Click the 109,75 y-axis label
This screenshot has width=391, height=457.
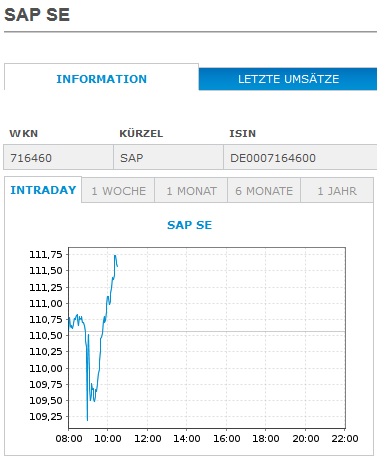(46, 384)
